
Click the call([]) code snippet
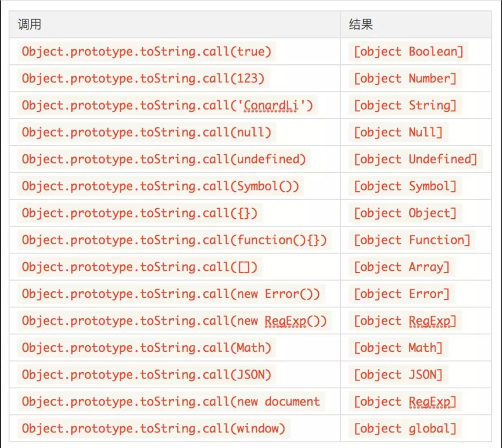[140, 267]
